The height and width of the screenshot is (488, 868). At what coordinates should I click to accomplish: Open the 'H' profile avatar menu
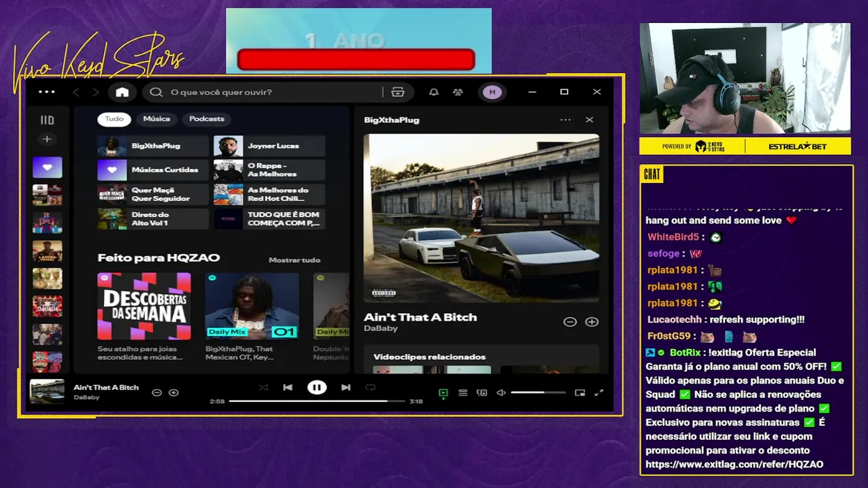coord(492,92)
